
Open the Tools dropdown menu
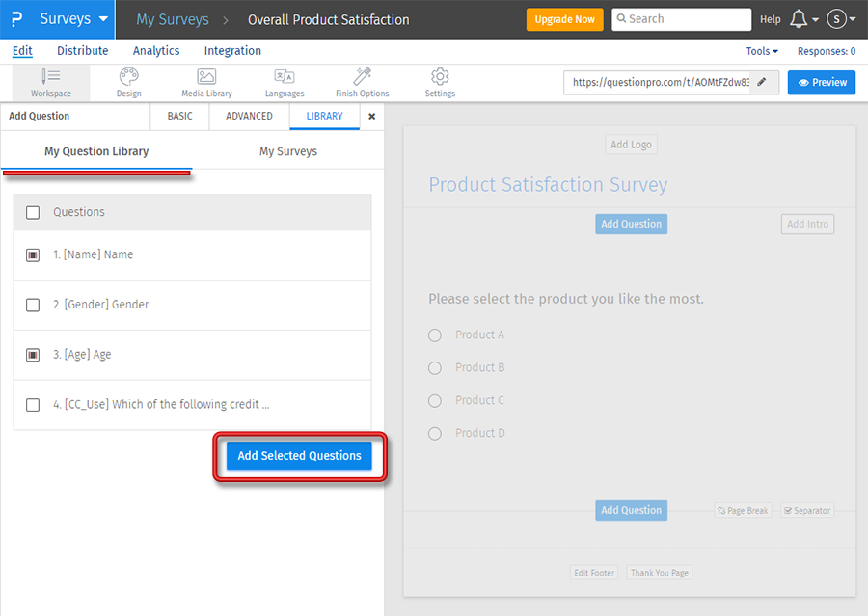tap(761, 51)
